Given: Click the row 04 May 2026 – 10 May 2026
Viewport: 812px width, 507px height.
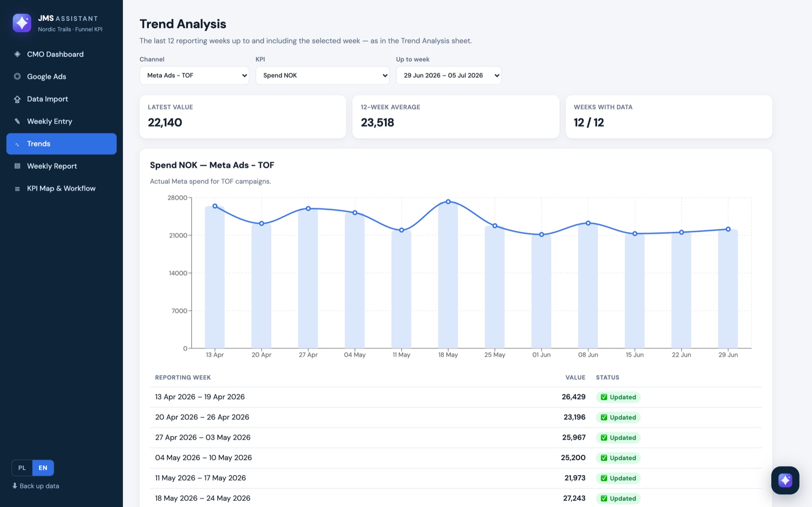Looking at the screenshot, I should pyautogui.click(x=456, y=458).
